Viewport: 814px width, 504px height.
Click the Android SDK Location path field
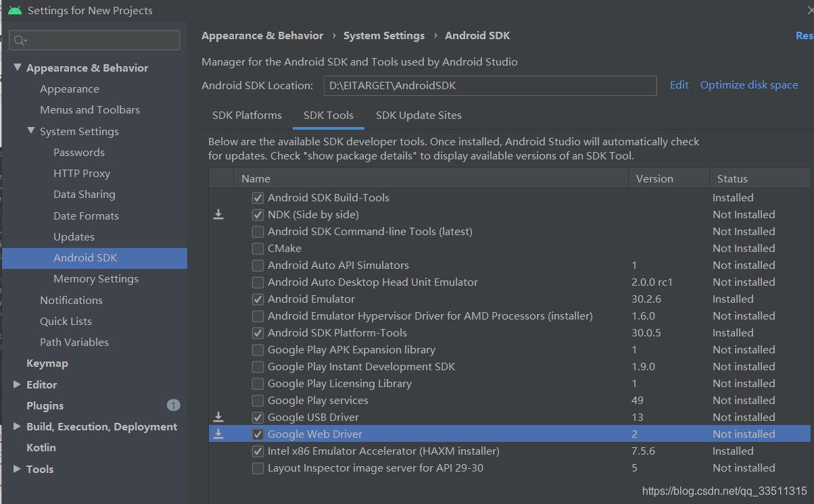coord(489,86)
